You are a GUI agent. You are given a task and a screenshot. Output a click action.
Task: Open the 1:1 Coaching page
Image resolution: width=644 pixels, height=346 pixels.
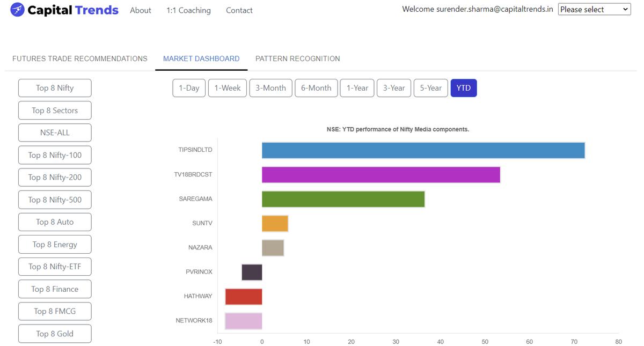point(188,10)
